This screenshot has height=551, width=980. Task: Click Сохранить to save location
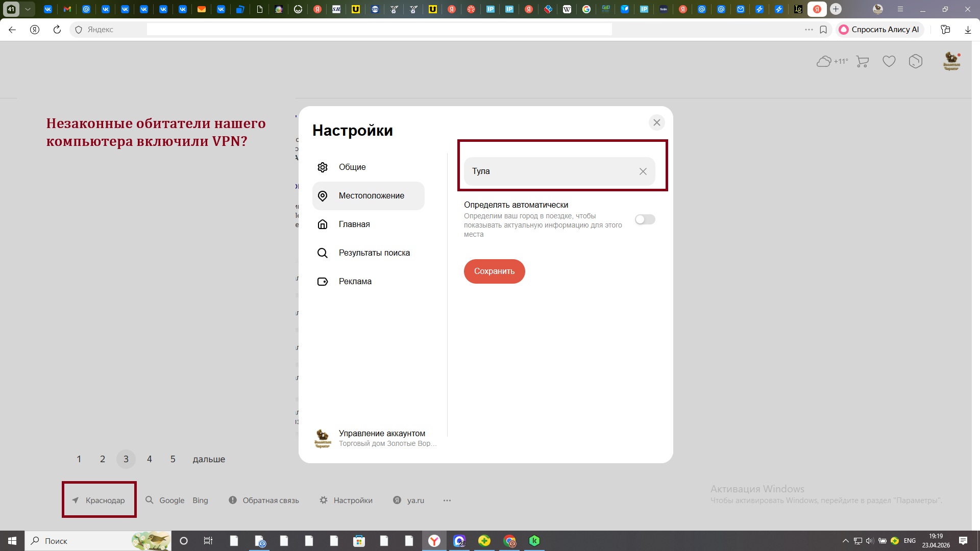(x=494, y=271)
